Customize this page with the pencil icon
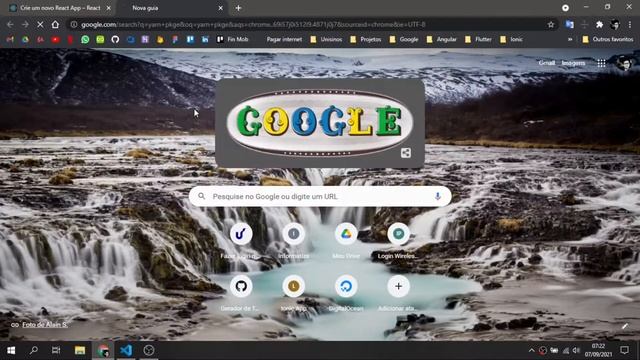Image resolution: width=640 pixels, height=360 pixels. coord(624,326)
